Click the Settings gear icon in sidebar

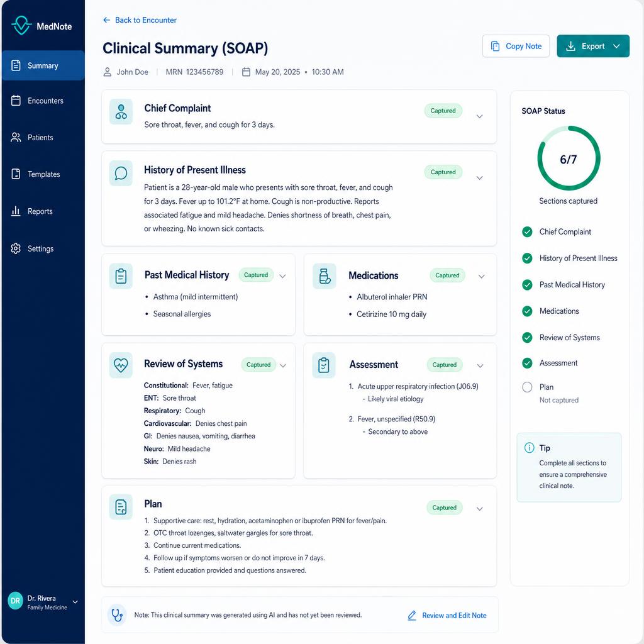16,248
